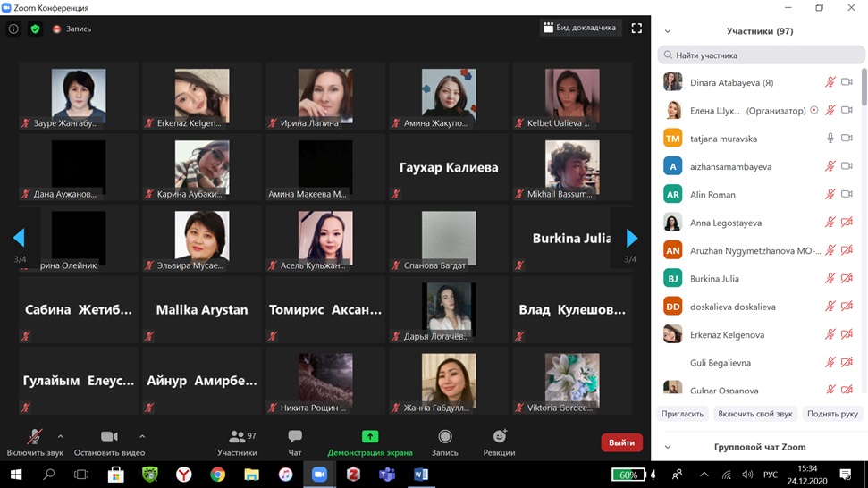Viewport: 868px width, 488px height.
Task: Open meeting information icon
Action: [x=13, y=29]
